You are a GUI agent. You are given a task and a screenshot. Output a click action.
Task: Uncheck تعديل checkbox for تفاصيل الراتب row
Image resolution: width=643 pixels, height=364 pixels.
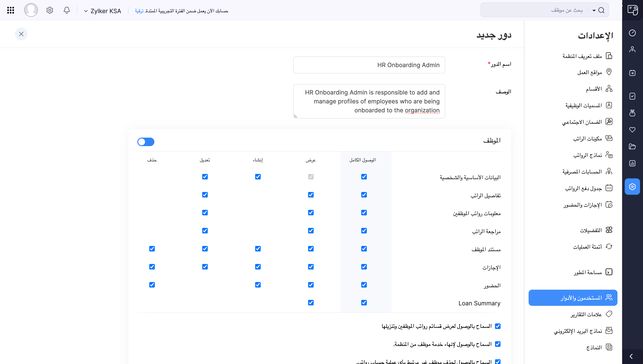click(205, 195)
